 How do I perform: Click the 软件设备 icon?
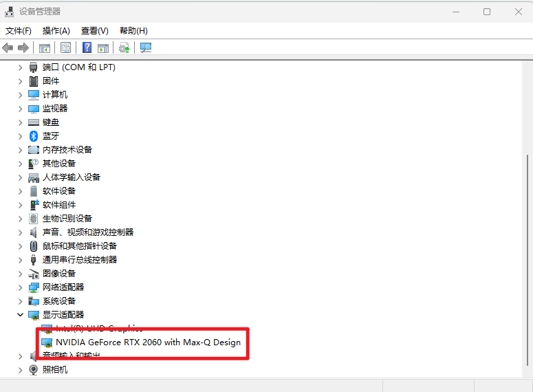point(33,191)
